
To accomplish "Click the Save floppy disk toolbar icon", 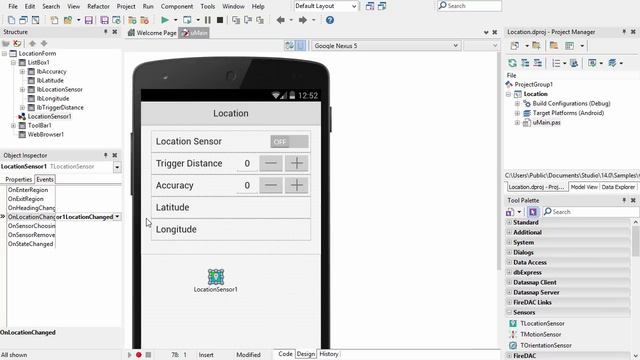I will pyautogui.click(x=89, y=20).
